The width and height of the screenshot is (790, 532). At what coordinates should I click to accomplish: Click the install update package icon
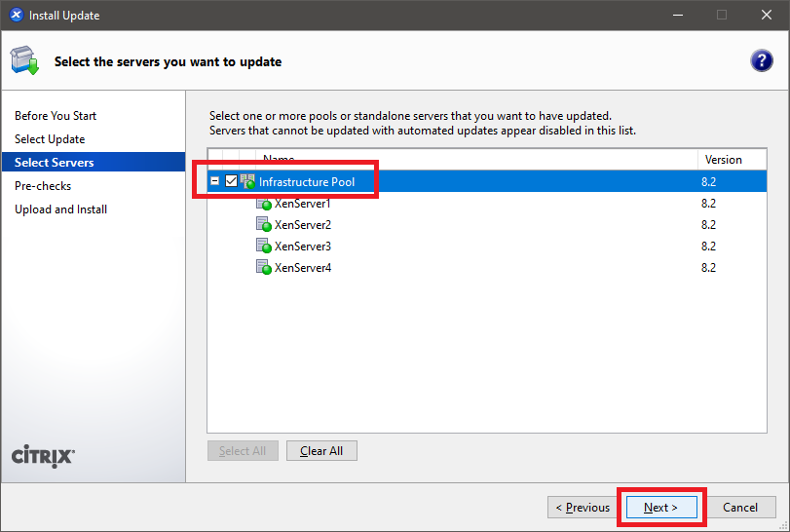pyautogui.click(x=24, y=60)
